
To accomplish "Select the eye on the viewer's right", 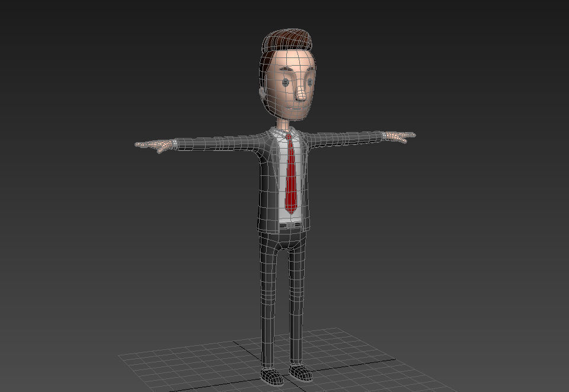I will click(x=310, y=82).
